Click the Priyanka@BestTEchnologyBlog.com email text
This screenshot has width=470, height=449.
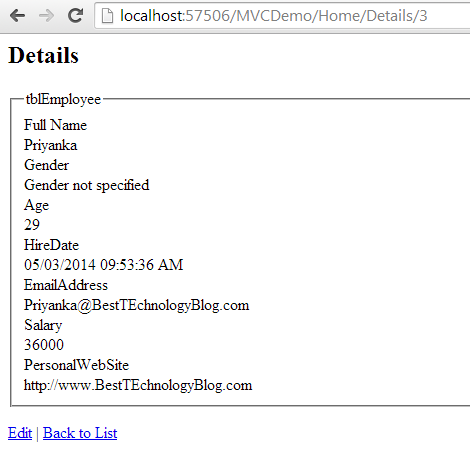[x=137, y=305]
